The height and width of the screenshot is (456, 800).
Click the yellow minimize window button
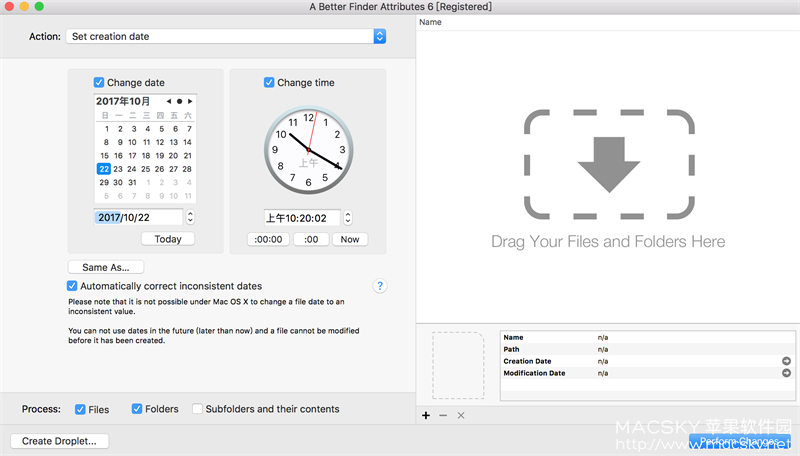pyautogui.click(x=24, y=6)
